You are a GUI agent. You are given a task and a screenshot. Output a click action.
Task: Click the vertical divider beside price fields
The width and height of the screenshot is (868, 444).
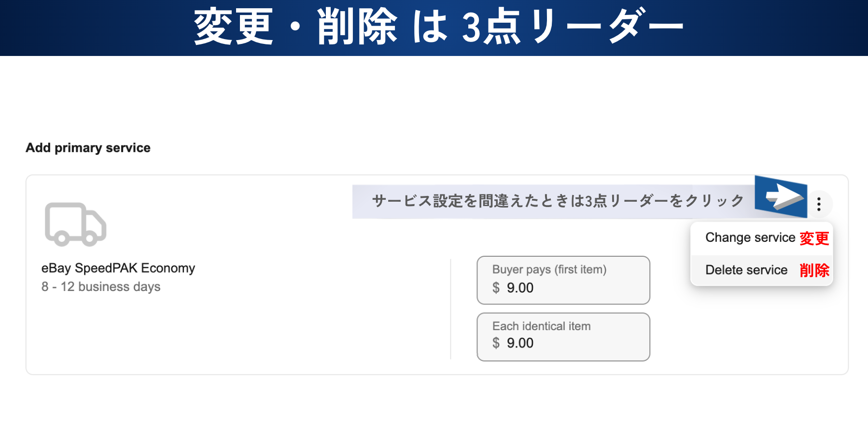click(x=451, y=309)
